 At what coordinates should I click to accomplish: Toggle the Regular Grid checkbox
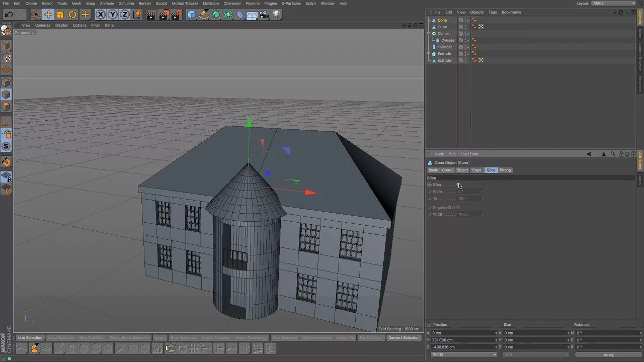point(458,208)
